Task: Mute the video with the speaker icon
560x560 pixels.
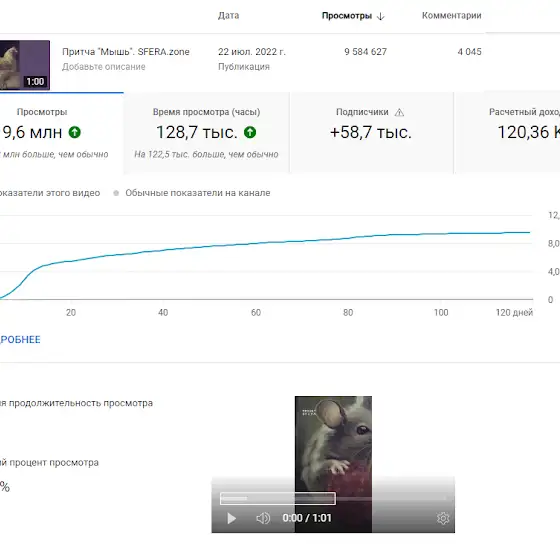Action: (x=263, y=518)
